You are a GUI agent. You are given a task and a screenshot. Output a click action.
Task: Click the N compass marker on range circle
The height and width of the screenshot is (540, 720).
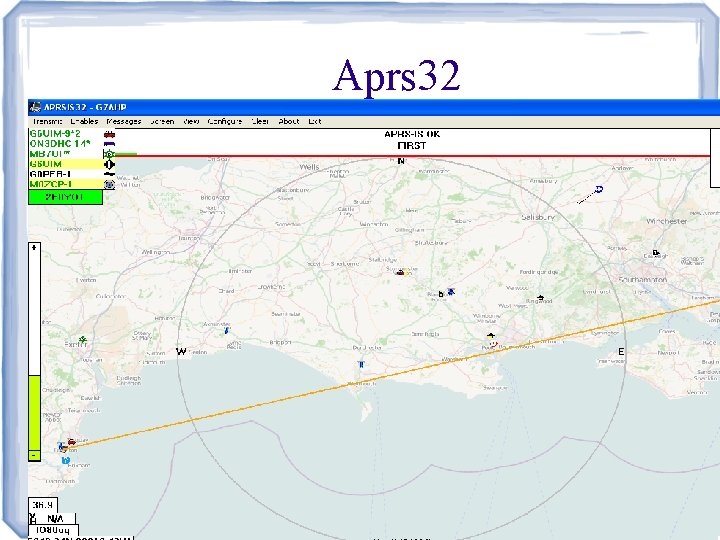pos(401,161)
